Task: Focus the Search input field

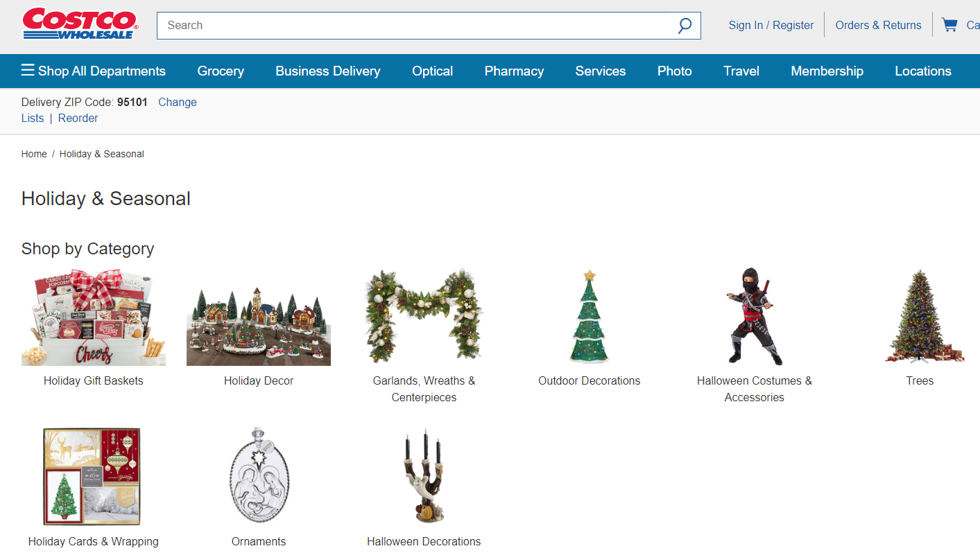Action: click(416, 26)
